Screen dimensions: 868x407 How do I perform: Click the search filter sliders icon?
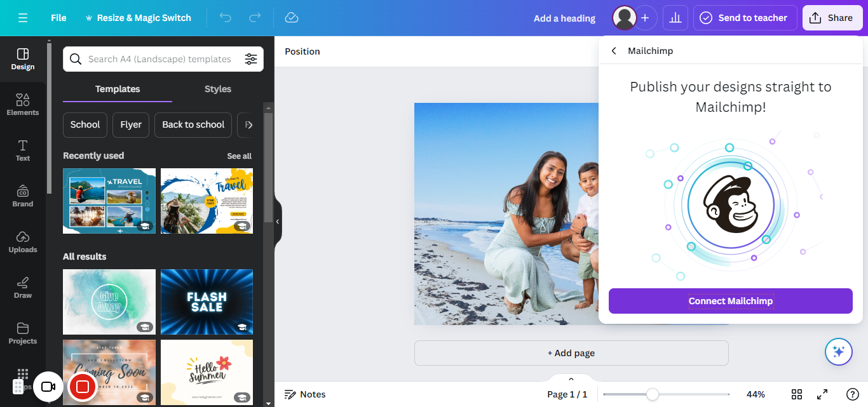click(251, 59)
